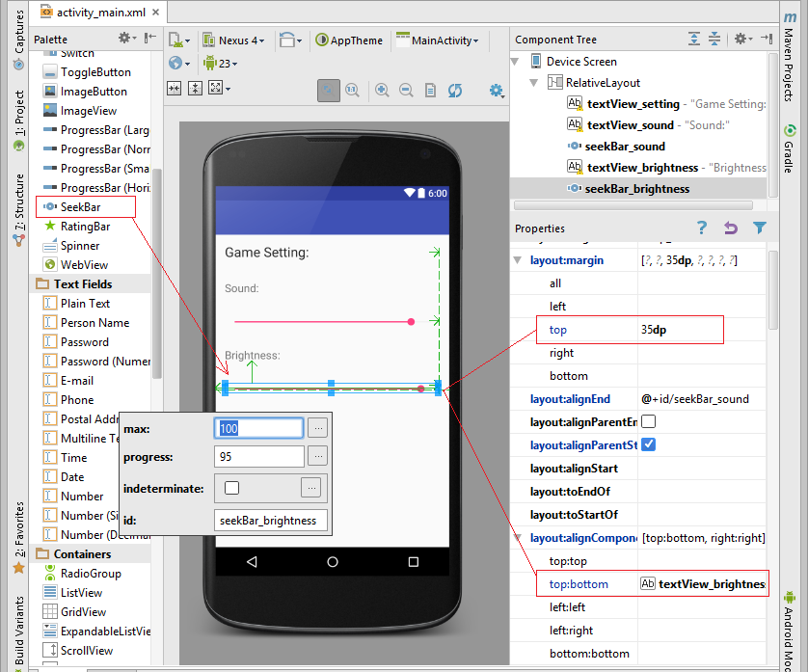
Task: Select the SeekBar widget in the Palette
Action: click(x=84, y=206)
